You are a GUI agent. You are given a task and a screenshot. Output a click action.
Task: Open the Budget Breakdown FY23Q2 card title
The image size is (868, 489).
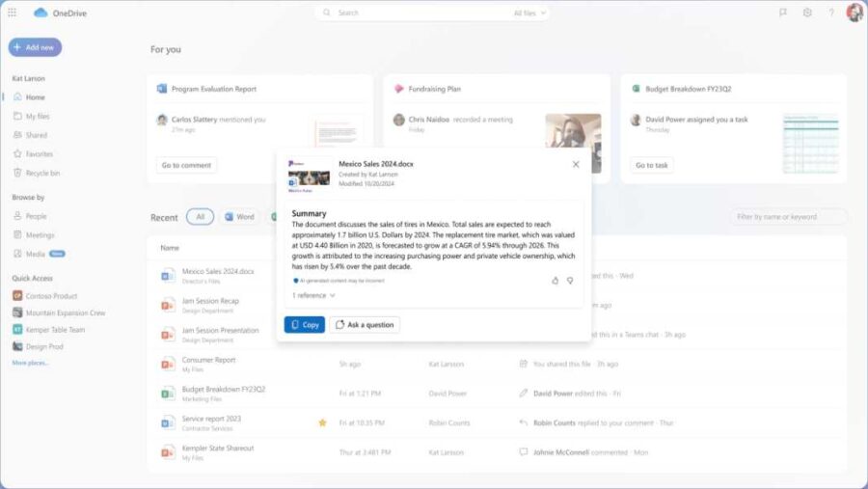pos(688,89)
